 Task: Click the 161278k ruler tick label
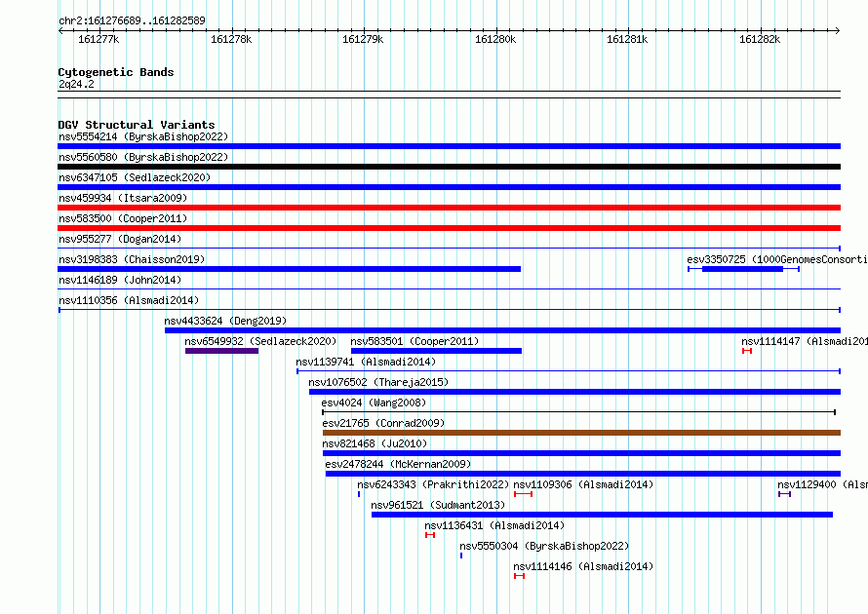click(x=231, y=39)
